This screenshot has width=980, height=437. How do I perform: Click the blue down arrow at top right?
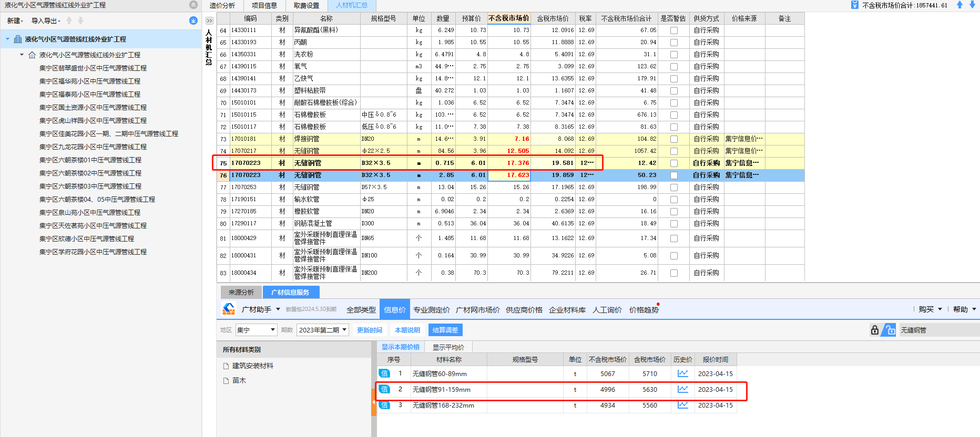click(972, 5)
